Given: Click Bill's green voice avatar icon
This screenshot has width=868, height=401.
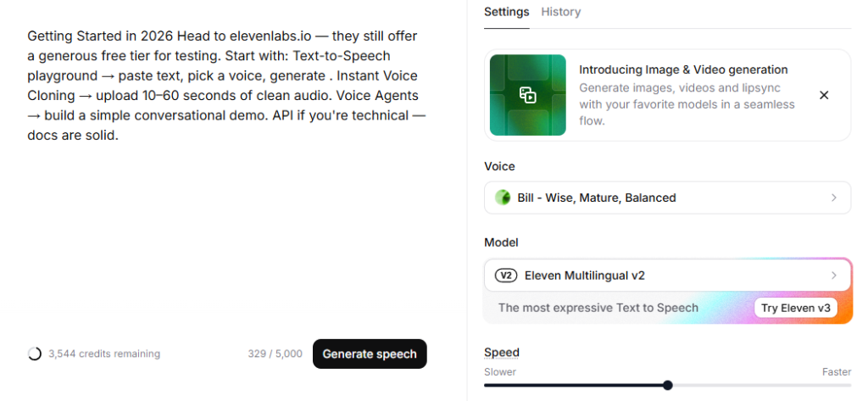Looking at the screenshot, I should (x=503, y=198).
